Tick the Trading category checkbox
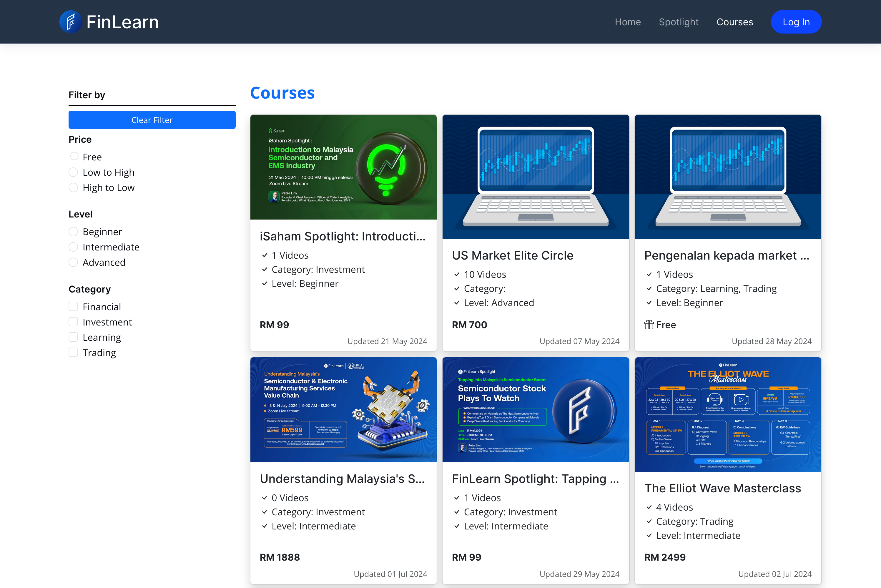Image resolution: width=881 pixels, height=588 pixels. click(x=74, y=353)
